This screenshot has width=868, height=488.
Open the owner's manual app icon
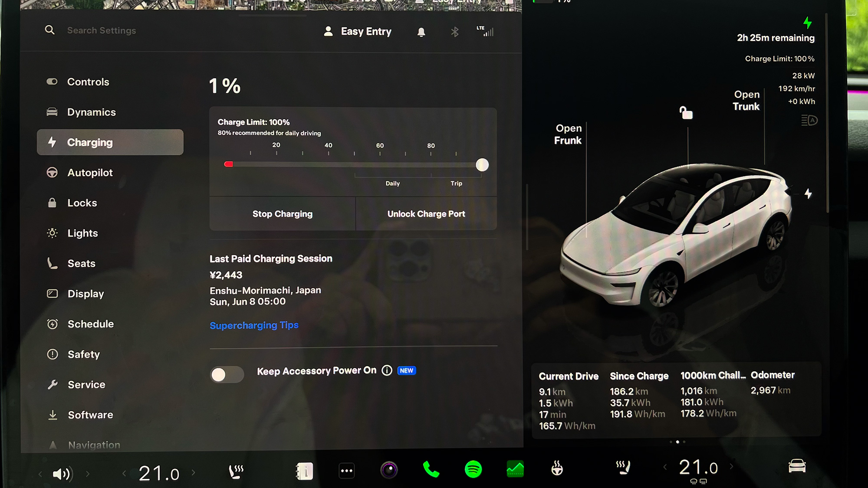coord(305,471)
